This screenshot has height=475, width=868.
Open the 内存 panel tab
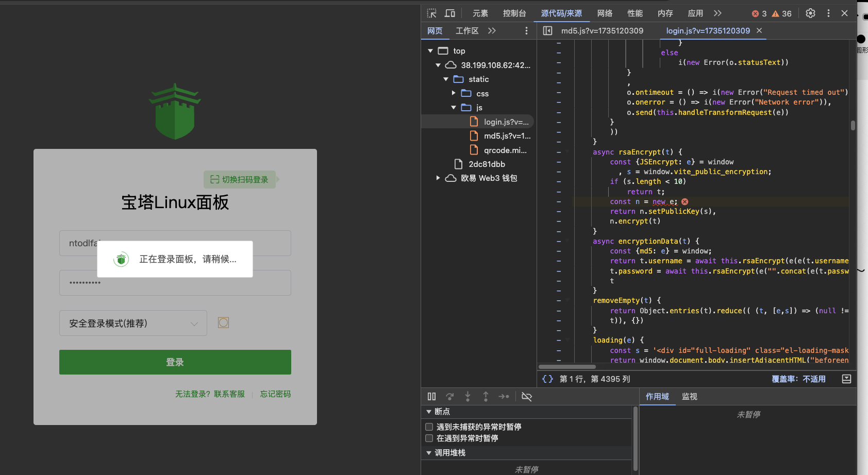click(665, 13)
